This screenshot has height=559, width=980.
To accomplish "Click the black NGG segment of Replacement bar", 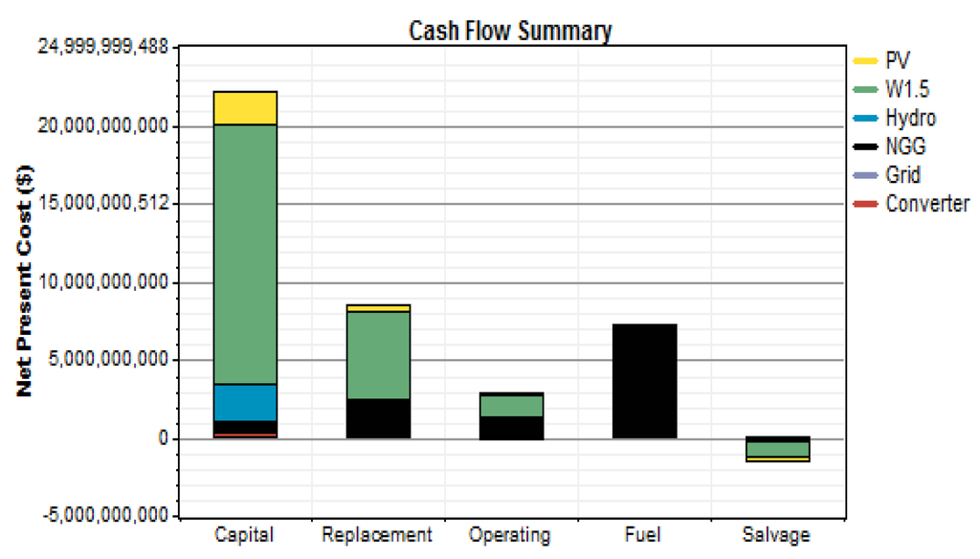I will click(x=378, y=419).
